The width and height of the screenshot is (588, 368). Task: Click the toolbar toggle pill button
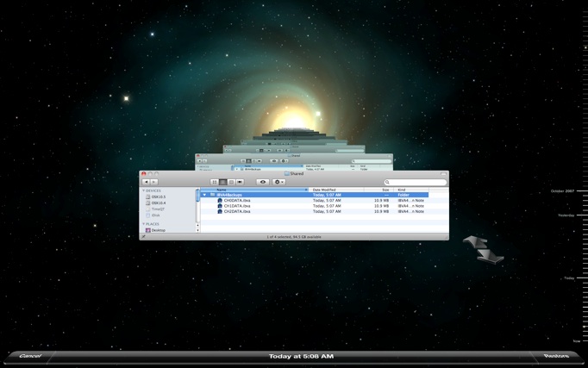click(x=443, y=174)
